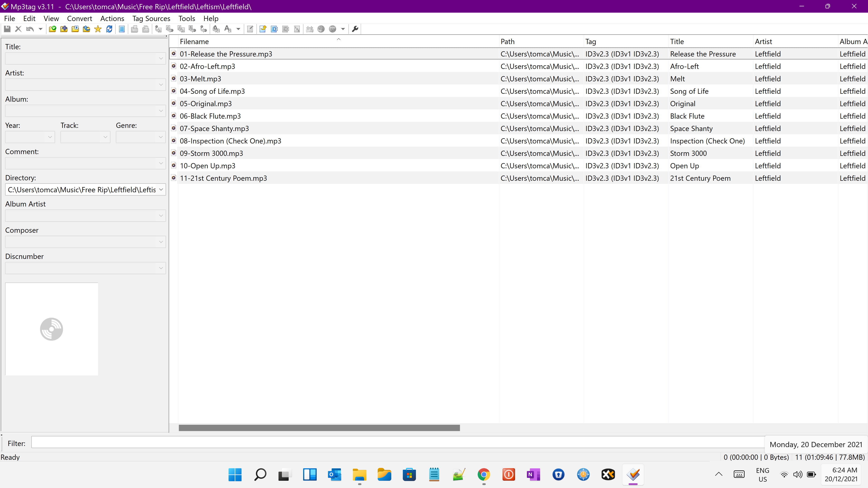The width and height of the screenshot is (868, 488).
Task: Expand the Directory path dropdown
Action: pyautogui.click(x=161, y=190)
